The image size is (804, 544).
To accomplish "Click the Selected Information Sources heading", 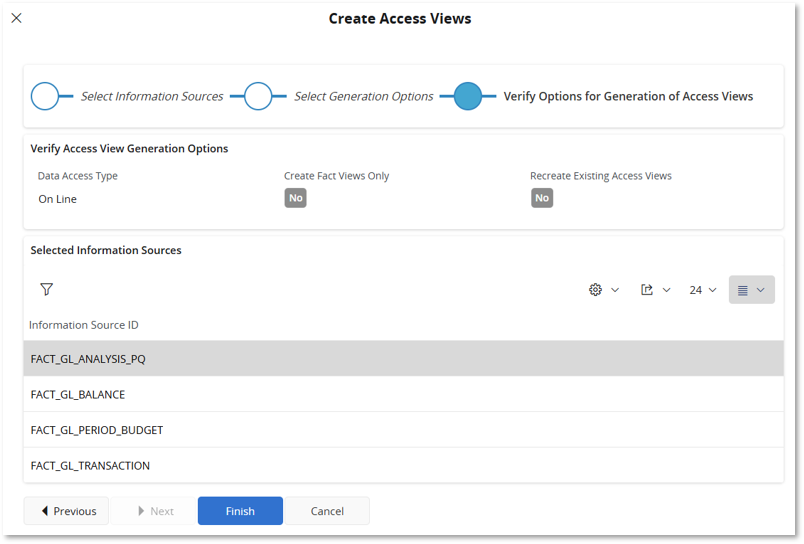I will click(106, 250).
